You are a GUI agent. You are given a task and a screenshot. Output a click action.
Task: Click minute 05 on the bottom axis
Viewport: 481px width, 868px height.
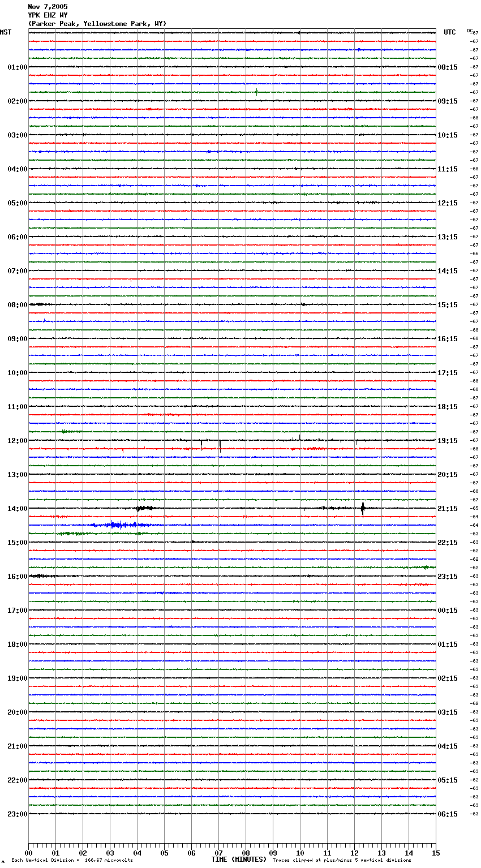pos(164,853)
